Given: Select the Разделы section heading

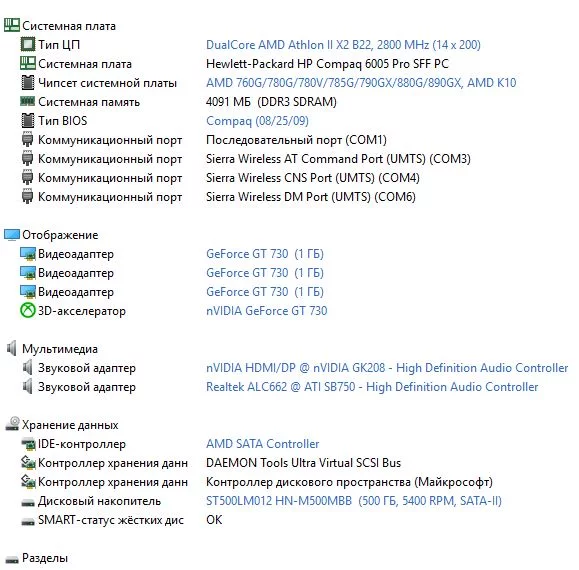Looking at the screenshot, I should tap(45, 558).
